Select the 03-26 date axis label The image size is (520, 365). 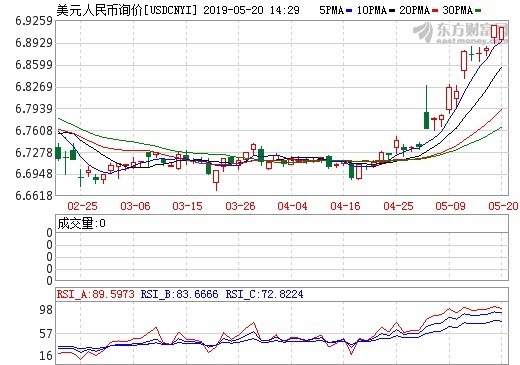(x=240, y=206)
